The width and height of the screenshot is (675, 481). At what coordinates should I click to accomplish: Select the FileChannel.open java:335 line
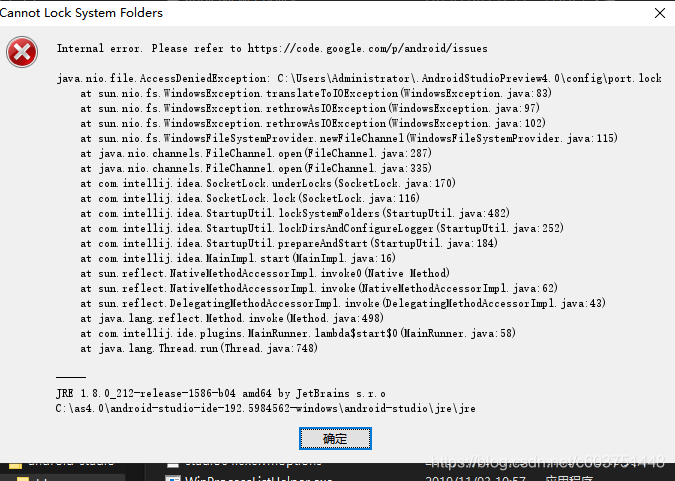tap(256, 168)
